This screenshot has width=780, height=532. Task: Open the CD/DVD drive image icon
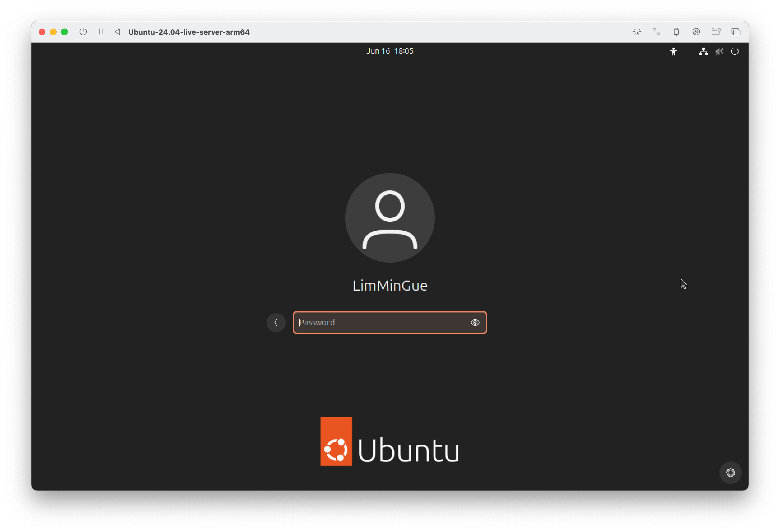[x=696, y=32]
